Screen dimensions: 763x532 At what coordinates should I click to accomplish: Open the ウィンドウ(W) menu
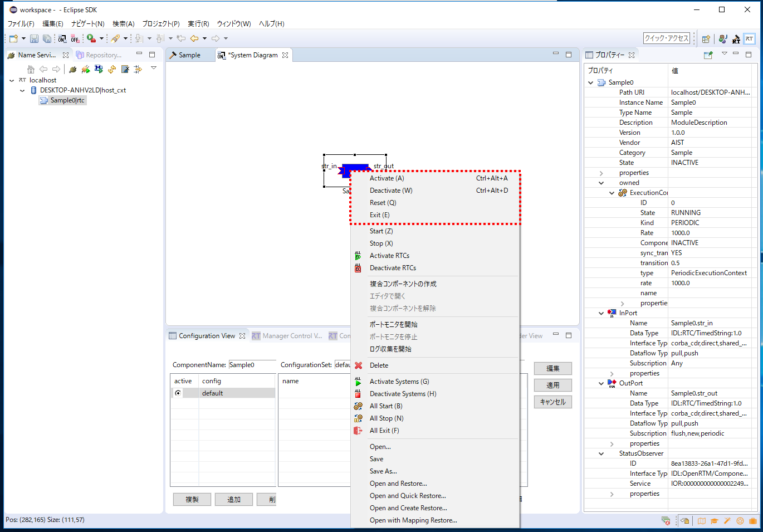pyautogui.click(x=234, y=24)
